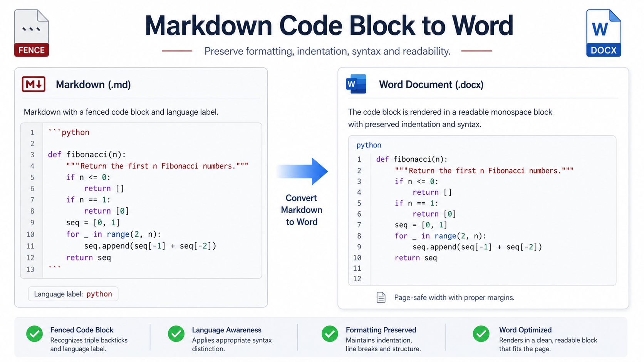This screenshot has height=362, width=644.
Task: Click the 'Convert Markdown to Word' label
Action: pos(302,210)
